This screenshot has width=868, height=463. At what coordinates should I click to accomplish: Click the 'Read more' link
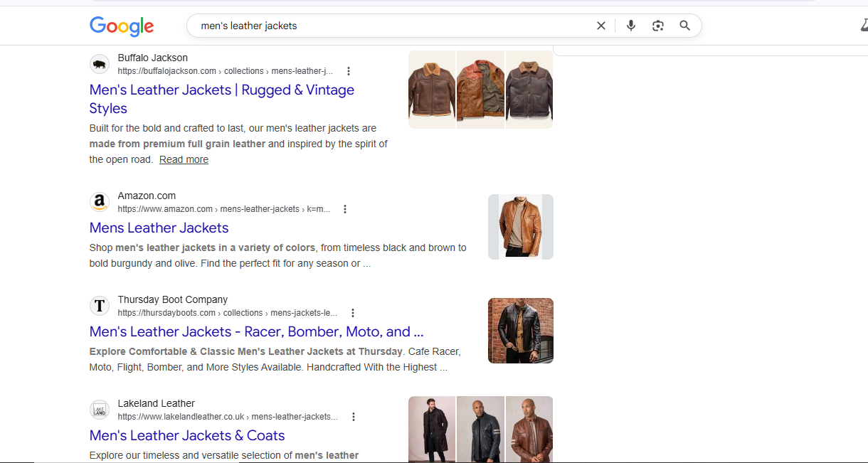(184, 159)
